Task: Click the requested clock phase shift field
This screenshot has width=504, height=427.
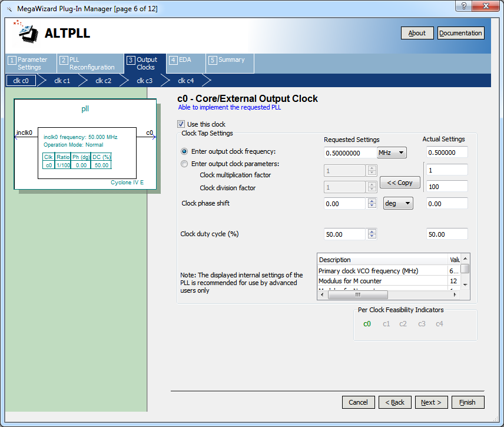Action: point(344,204)
